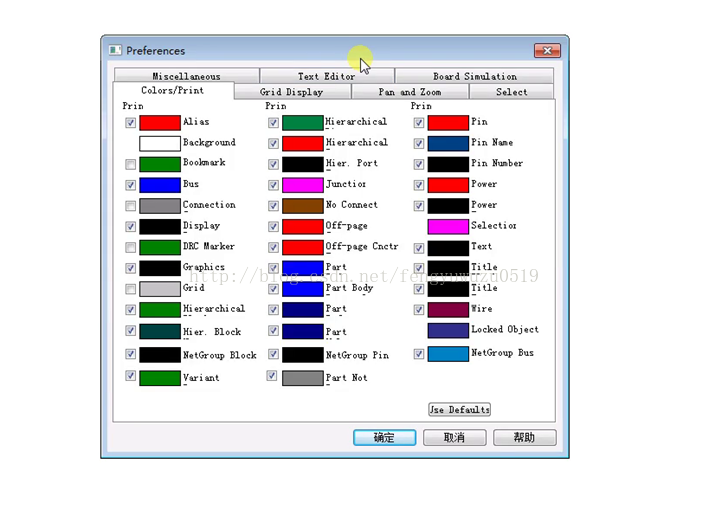Image resolution: width=708 pixels, height=530 pixels.
Task: Toggle the DRC Marker print checkbox
Action: pos(131,247)
